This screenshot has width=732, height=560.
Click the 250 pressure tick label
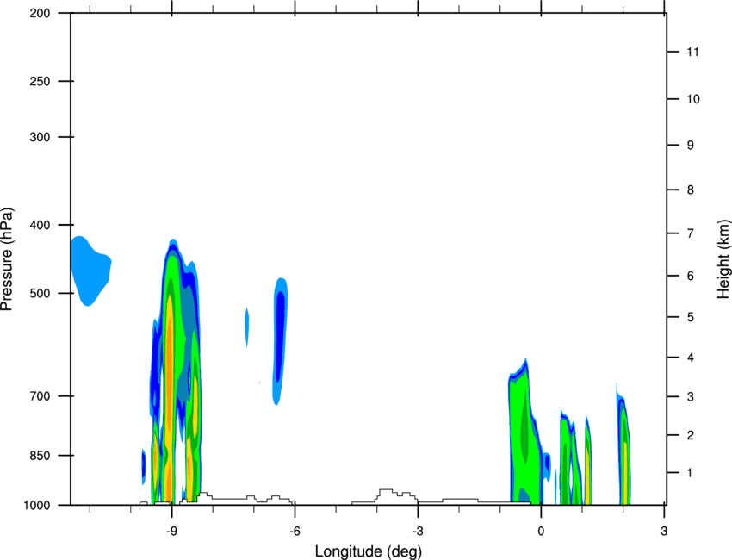point(40,81)
